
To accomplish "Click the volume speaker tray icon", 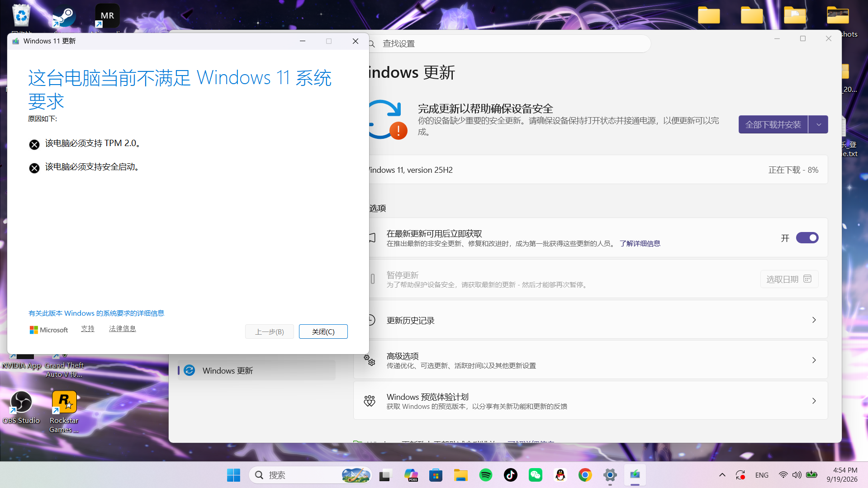I will 797,475.
